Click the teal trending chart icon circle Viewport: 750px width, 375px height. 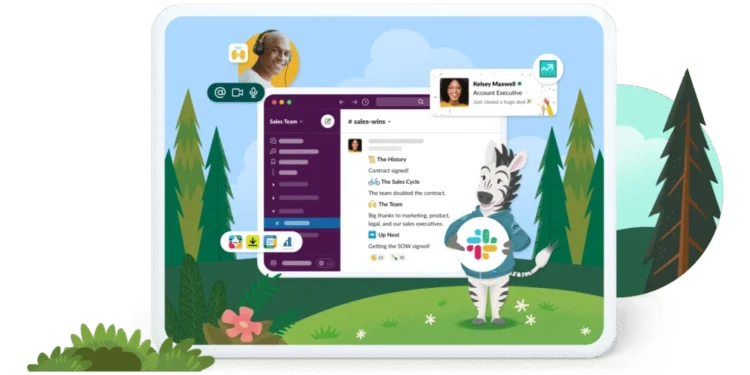[x=548, y=69]
